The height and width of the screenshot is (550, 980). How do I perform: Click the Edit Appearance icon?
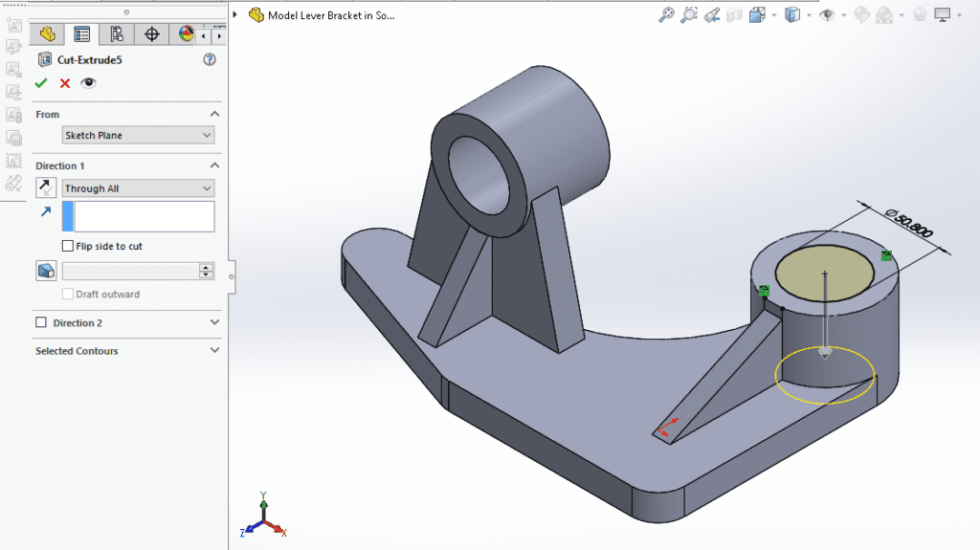[x=862, y=15]
